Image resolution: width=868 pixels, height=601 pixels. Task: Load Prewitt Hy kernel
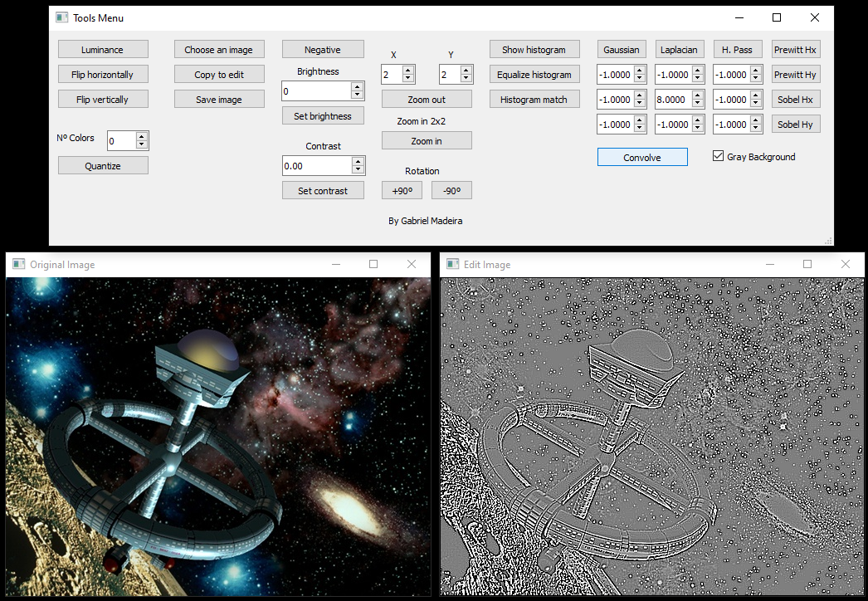(x=796, y=74)
